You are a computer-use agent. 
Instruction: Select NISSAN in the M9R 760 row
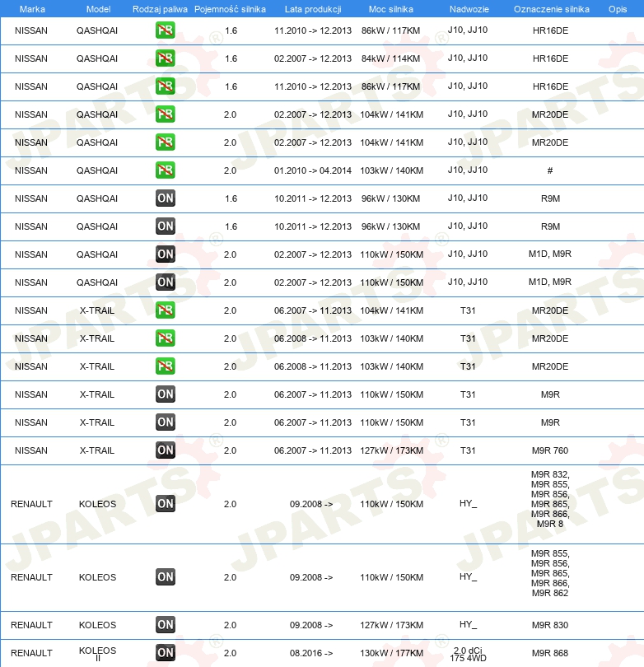[x=31, y=450]
